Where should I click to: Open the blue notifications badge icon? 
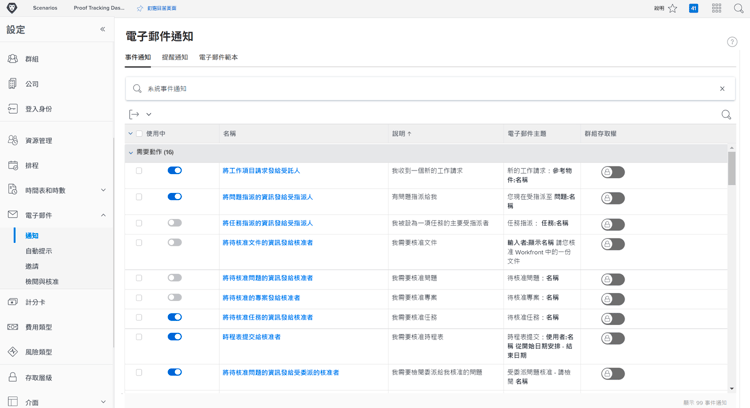(694, 8)
